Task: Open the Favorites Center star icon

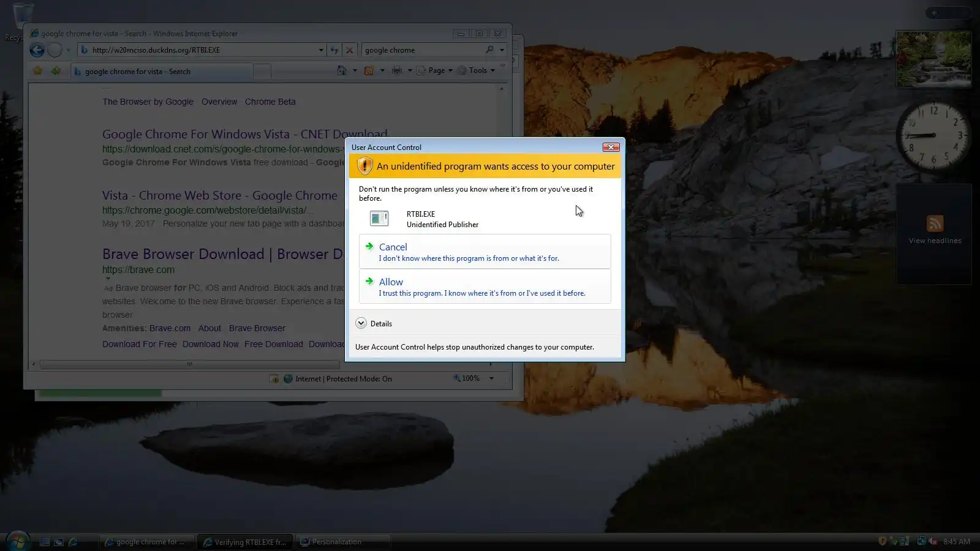Action: (37, 71)
